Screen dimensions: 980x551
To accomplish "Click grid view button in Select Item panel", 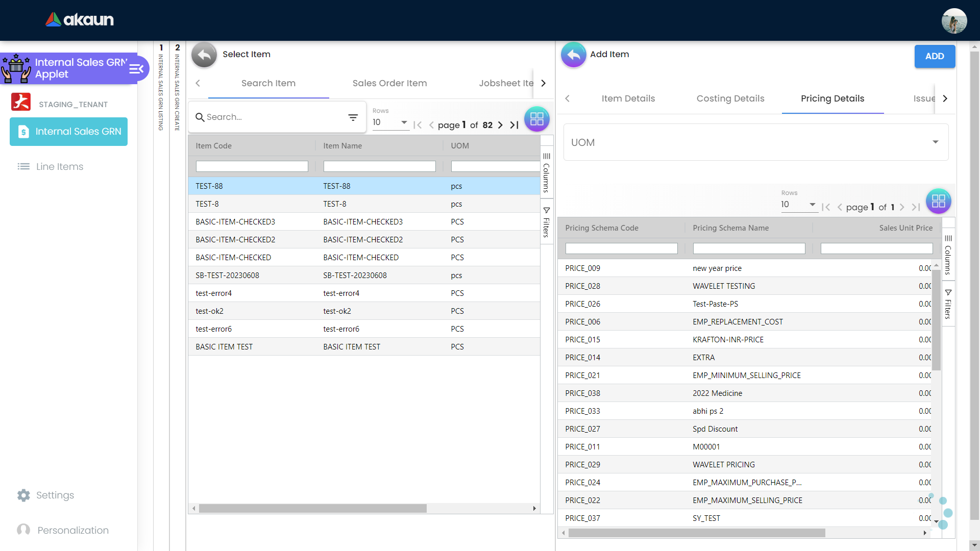I will [536, 119].
